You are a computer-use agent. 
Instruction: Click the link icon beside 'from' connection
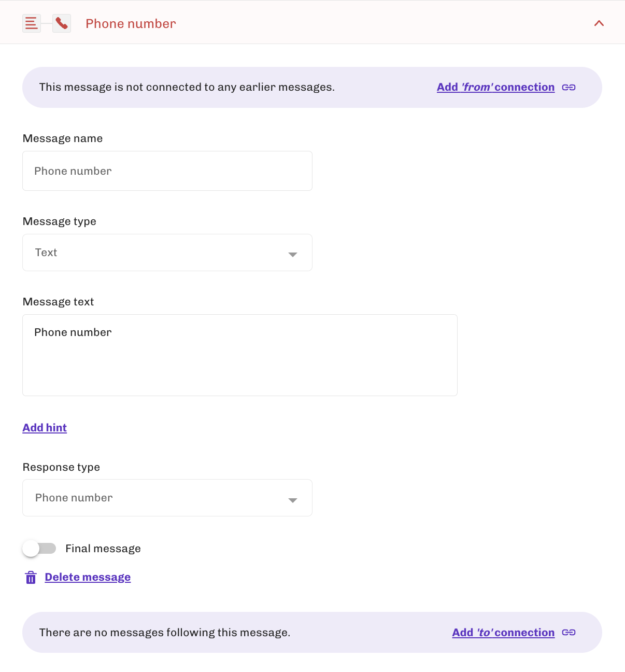(569, 88)
